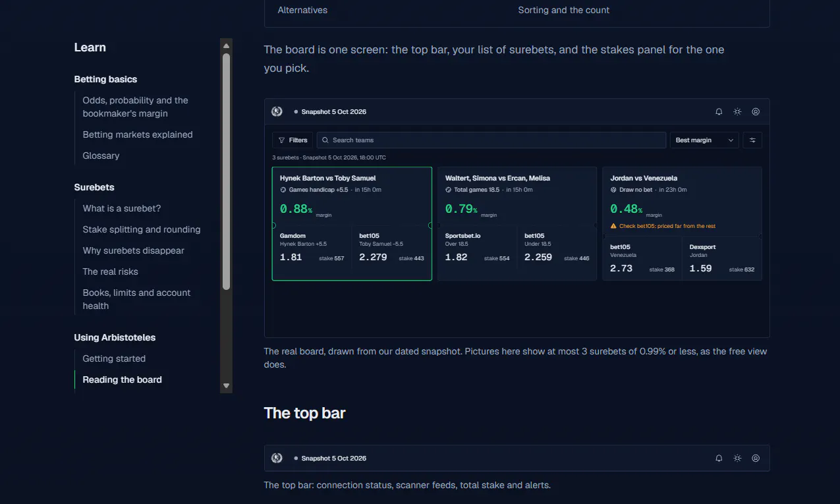Click the Learn sidebar title
The height and width of the screenshot is (504, 840).
pyautogui.click(x=90, y=47)
